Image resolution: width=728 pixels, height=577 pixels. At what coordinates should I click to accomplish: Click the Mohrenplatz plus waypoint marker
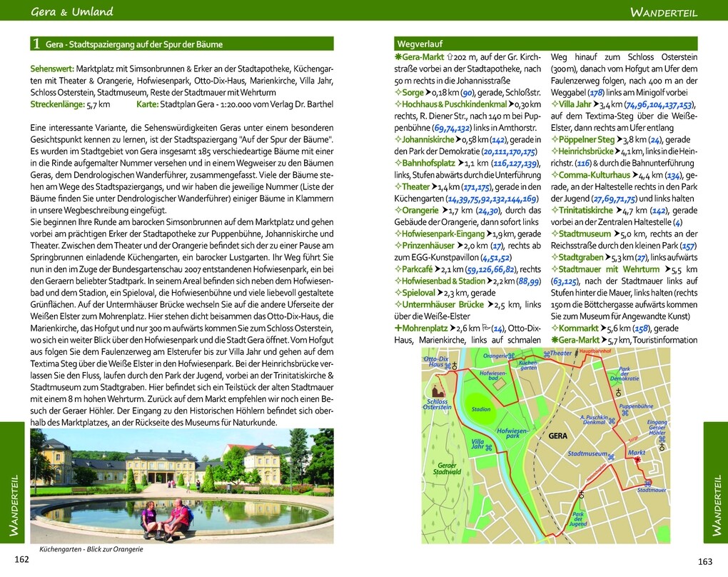click(398, 328)
